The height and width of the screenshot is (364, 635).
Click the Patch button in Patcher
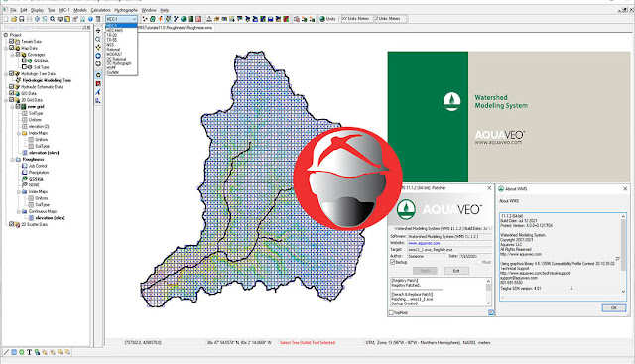pyautogui.click(x=425, y=271)
